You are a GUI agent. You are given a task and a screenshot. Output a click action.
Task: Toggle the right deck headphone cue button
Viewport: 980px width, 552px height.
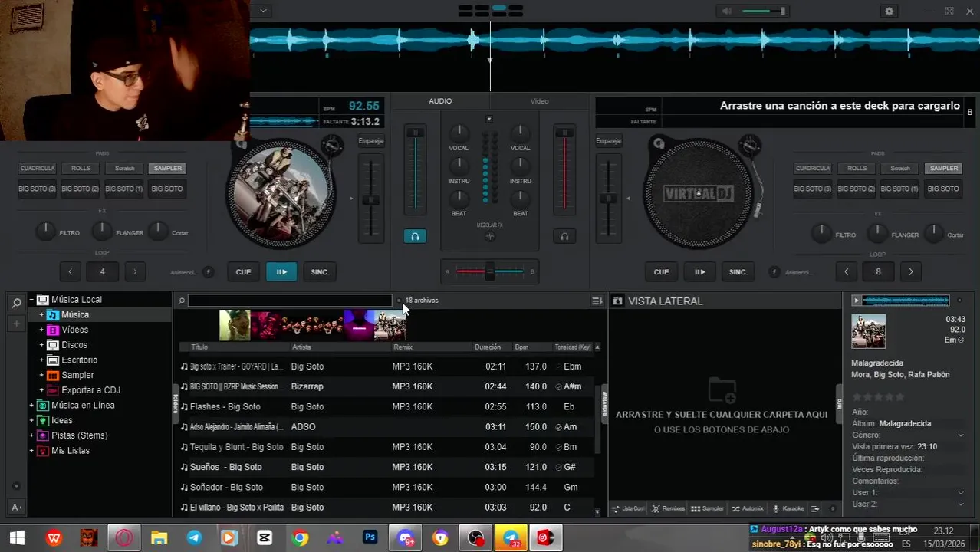pos(565,237)
